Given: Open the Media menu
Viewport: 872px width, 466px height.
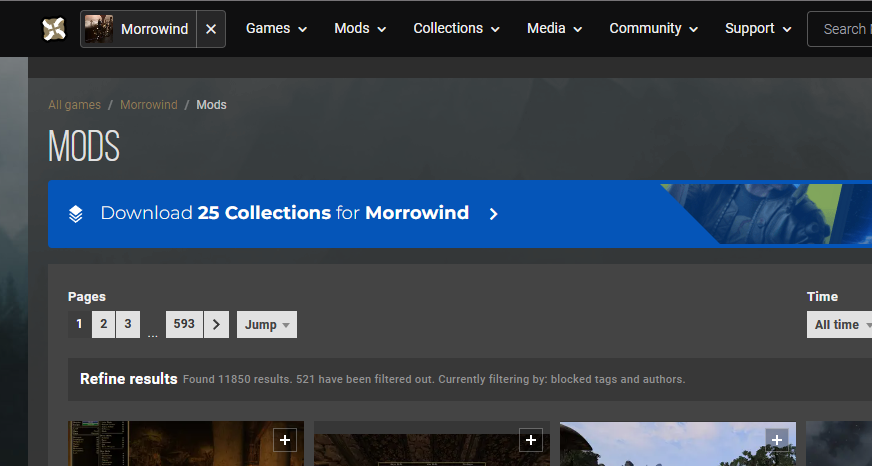Looking at the screenshot, I should (554, 28).
